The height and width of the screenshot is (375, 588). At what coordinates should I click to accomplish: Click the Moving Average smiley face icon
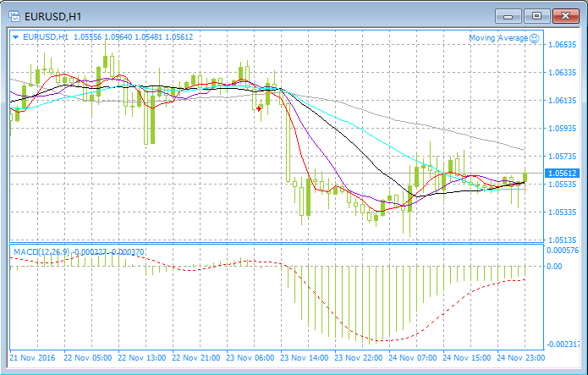535,38
